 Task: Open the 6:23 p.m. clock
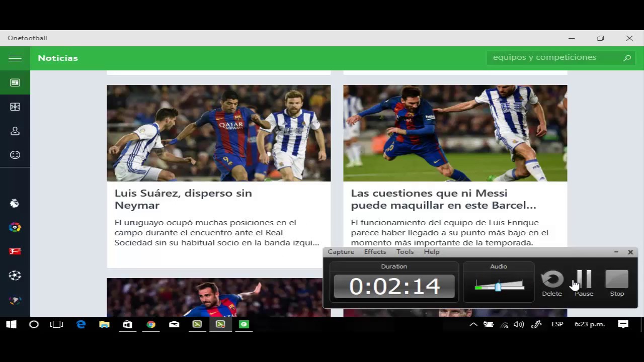tap(590, 324)
